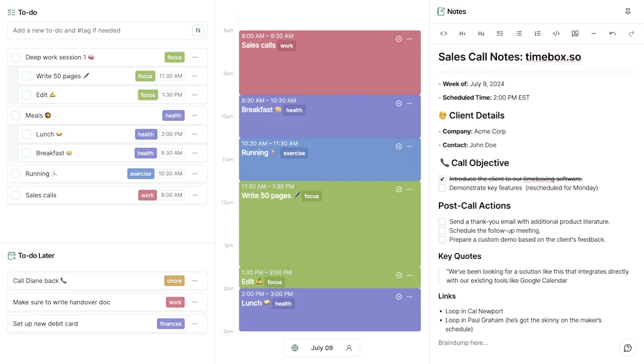Insert a numbered list in the notes editor
The height and width of the screenshot is (364, 644).
pos(537,33)
